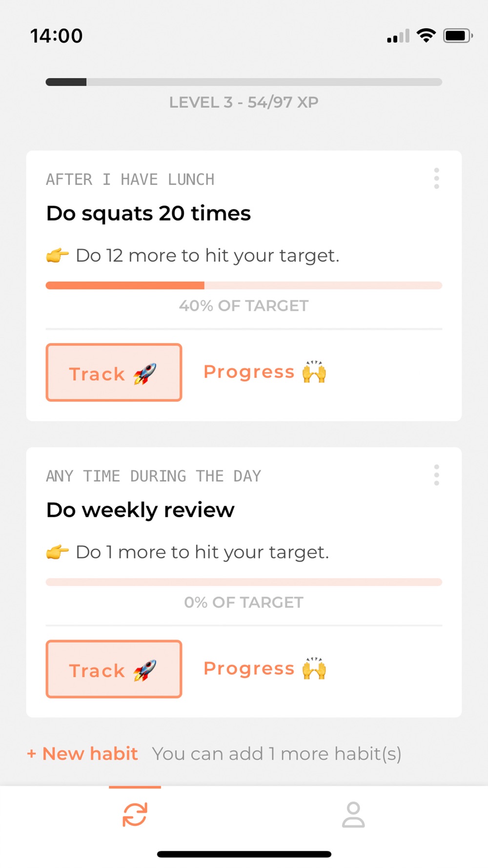View Progress for squats habit

265,372
